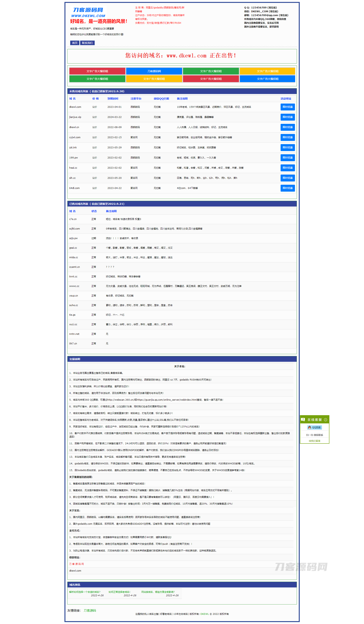
Task: Click the 限时优惠 button for heai.cc
Action: click(x=287, y=168)
